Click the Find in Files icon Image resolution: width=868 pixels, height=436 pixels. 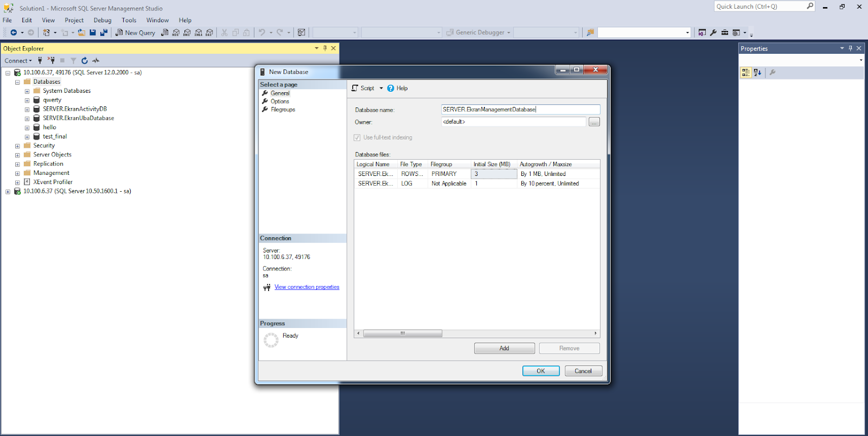pyautogui.click(x=590, y=33)
